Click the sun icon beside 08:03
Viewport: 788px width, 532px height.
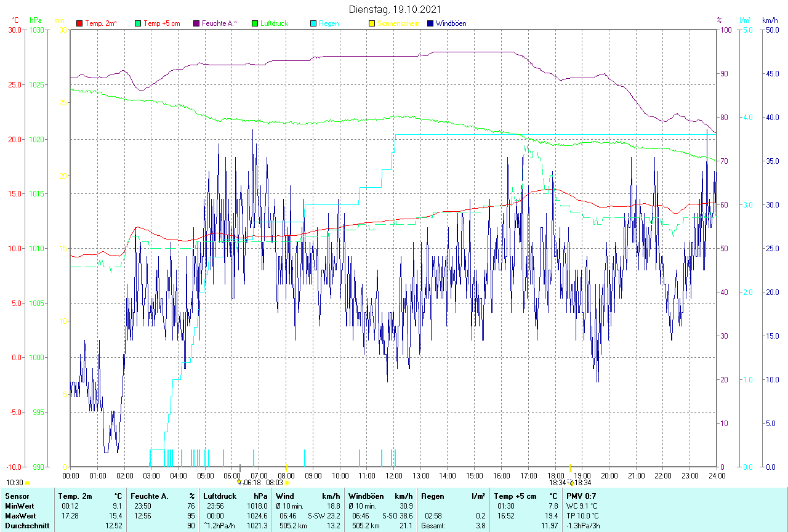tap(287, 483)
